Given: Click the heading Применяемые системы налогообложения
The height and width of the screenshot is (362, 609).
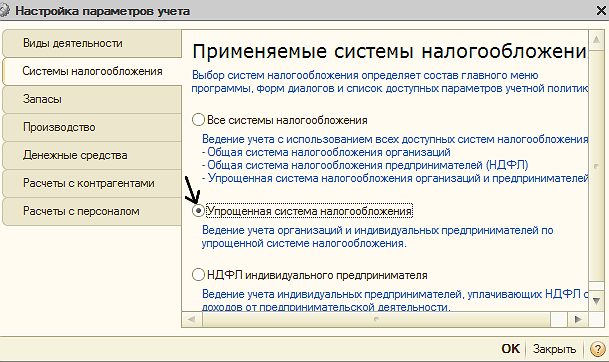Looking at the screenshot, I should pos(390,51).
